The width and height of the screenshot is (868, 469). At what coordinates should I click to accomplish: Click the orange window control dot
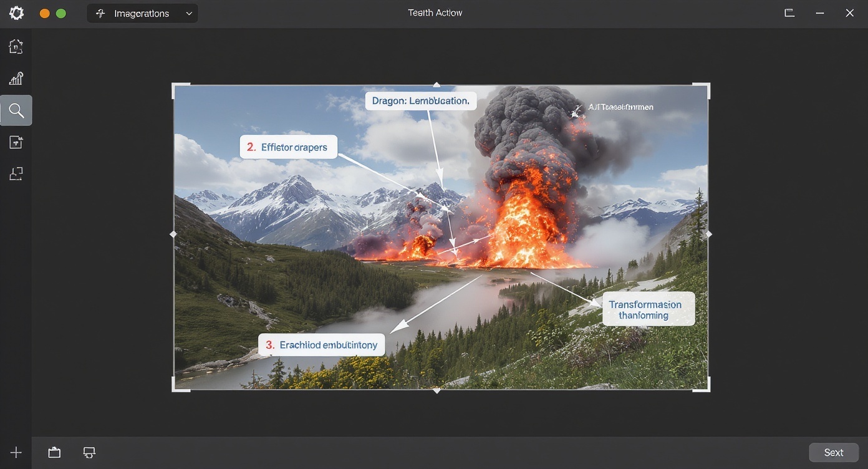pyautogui.click(x=45, y=13)
